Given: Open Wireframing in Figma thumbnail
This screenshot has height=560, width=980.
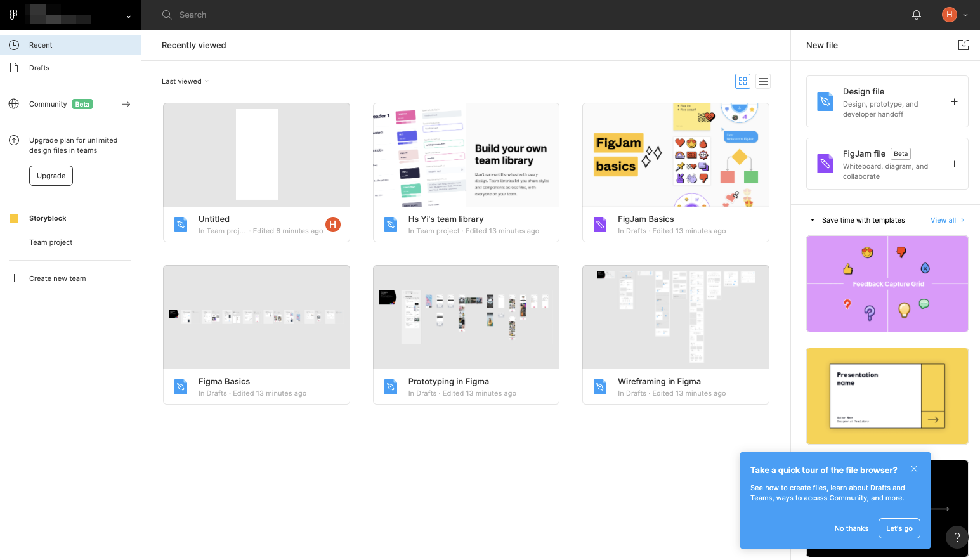Looking at the screenshot, I should click(x=676, y=317).
